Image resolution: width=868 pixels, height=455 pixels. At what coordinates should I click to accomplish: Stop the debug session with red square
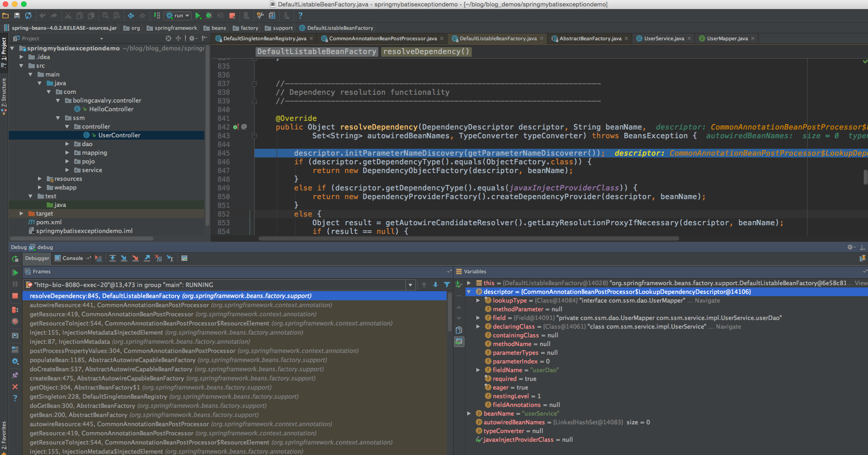15,296
